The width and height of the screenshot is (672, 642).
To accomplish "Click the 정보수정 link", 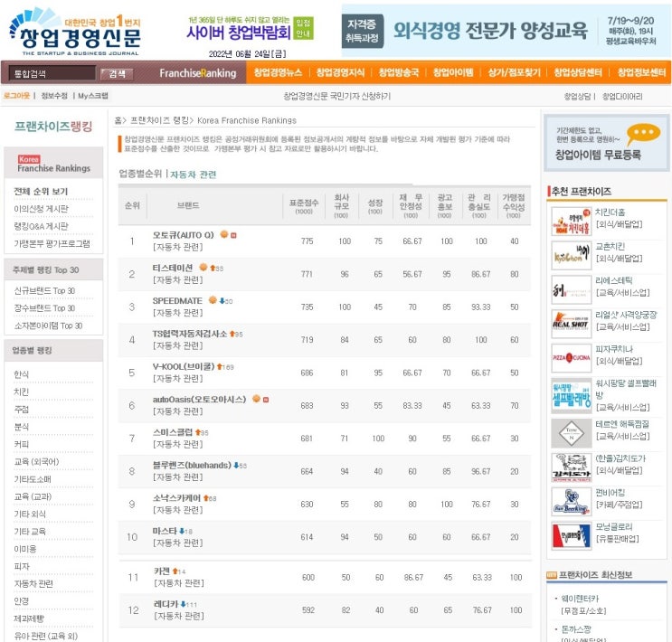I will click(54, 96).
